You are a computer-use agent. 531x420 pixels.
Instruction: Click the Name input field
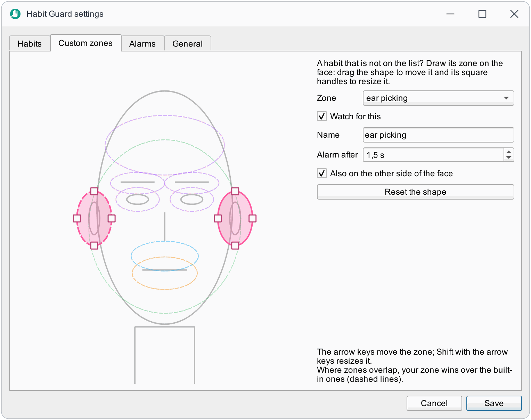(x=438, y=135)
